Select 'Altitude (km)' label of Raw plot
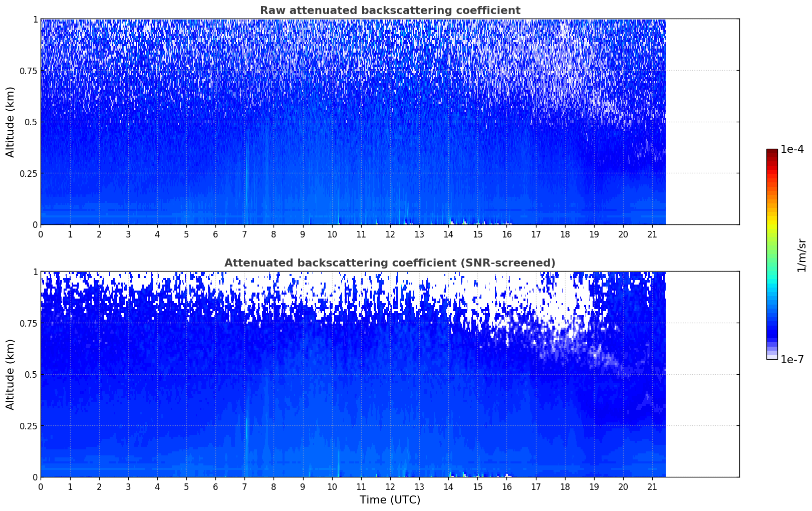The image size is (812, 511). pyautogui.click(x=10, y=122)
